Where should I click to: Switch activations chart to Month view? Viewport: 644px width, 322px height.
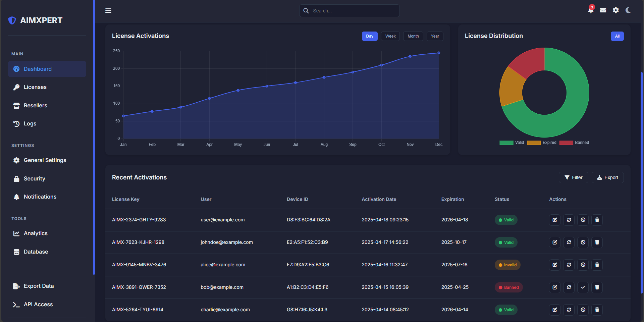(x=413, y=36)
